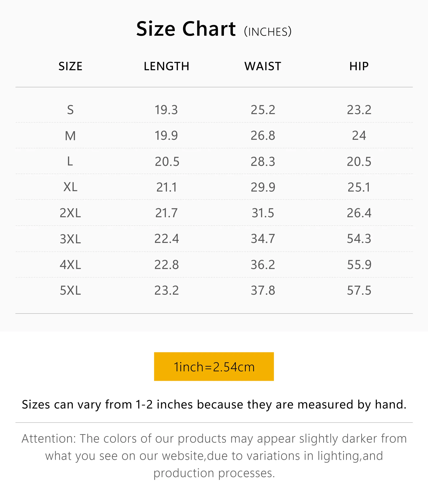The width and height of the screenshot is (428, 504).
Task: Click waist value 28.3 in L row
Action: [263, 162]
